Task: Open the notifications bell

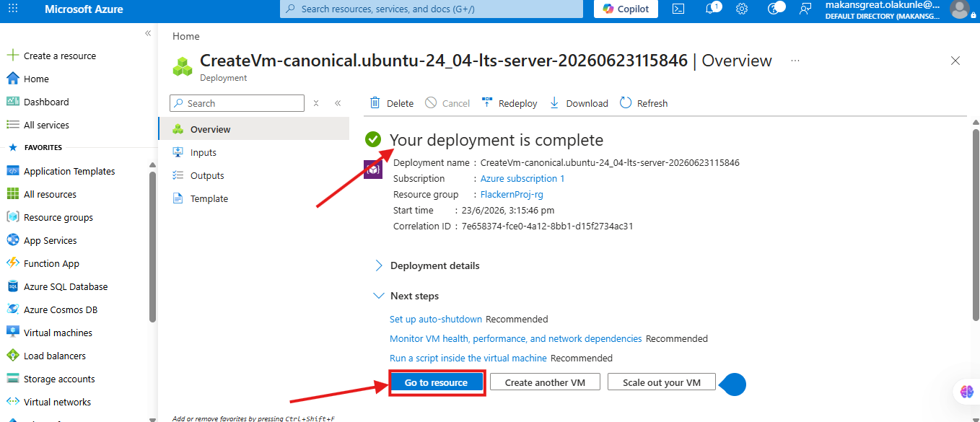Action: tap(712, 9)
